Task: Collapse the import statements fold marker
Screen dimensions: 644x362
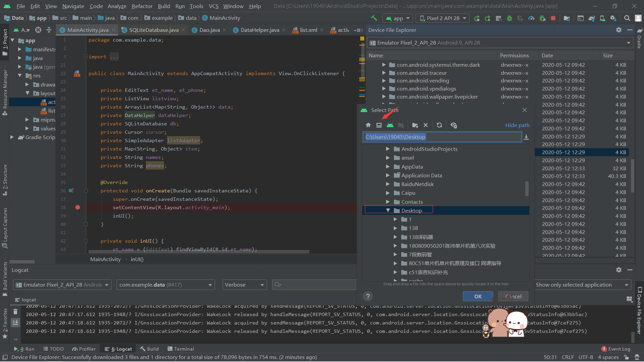Action: pyautogui.click(x=86, y=57)
